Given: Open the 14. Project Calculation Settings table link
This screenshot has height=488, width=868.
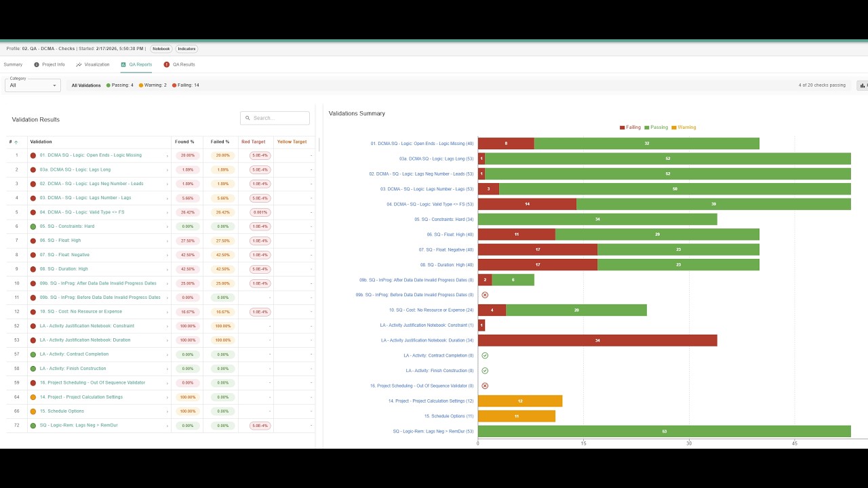Looking at the screenshot, I should tap(81, 397).
